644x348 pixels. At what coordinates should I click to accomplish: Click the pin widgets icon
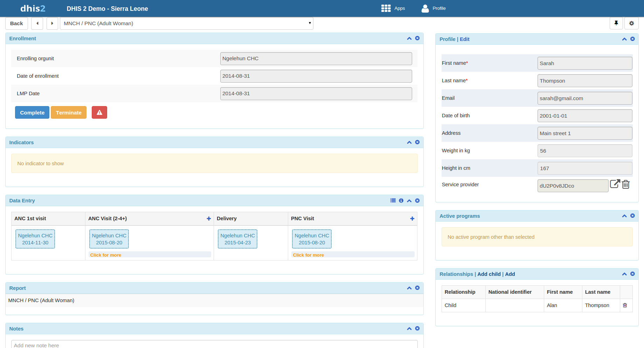coord(616,23)
